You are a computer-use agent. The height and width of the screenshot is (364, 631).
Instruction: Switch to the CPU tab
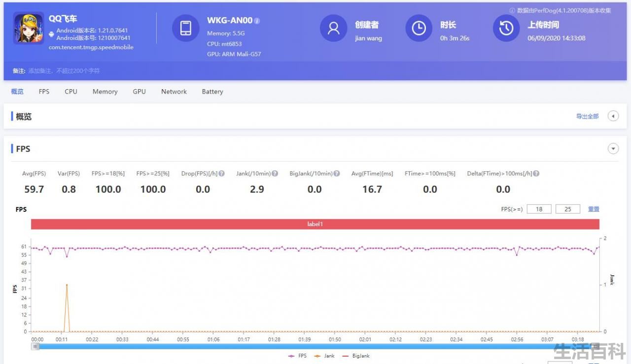pyautogui.click(x=71, y=92)
